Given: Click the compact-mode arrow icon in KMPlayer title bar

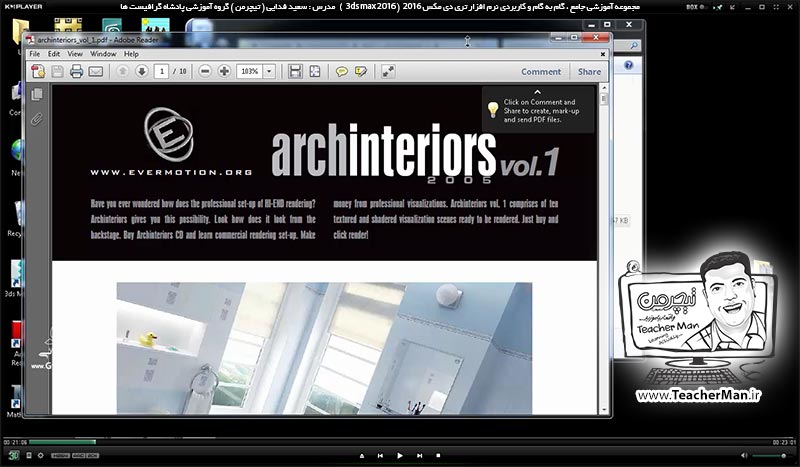Looking at the screenshot, I should pos(733,7).
